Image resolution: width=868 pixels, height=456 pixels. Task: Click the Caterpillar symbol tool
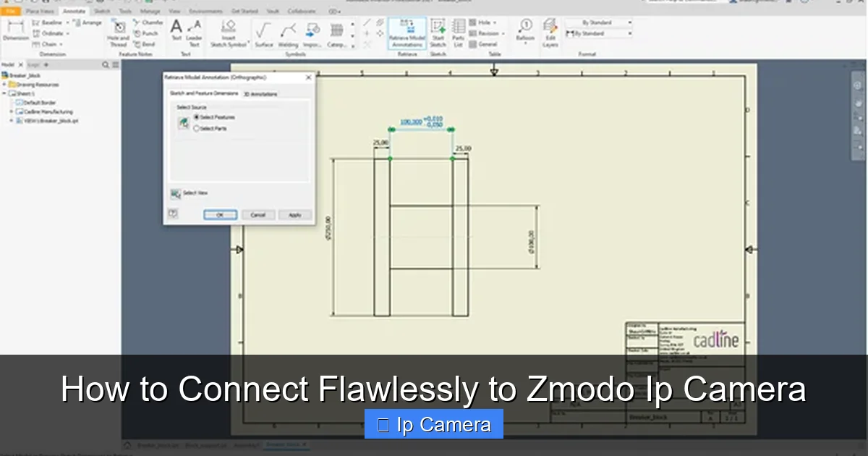pyautogui.click(x=336, y=33)
